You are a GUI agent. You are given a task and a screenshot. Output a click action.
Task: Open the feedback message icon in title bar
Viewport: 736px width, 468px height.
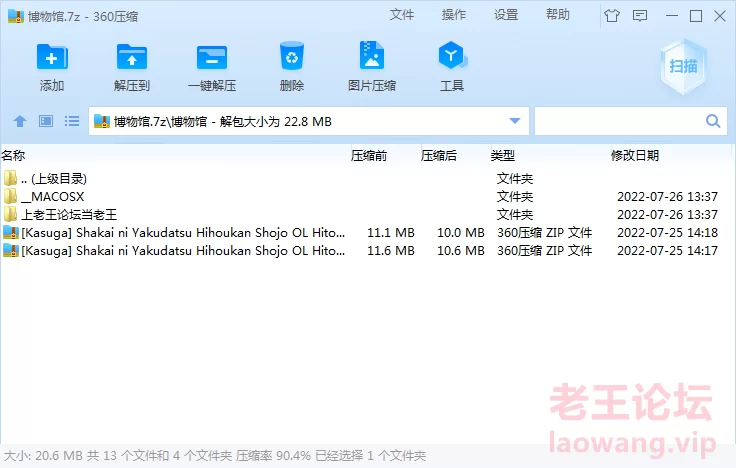640,16
